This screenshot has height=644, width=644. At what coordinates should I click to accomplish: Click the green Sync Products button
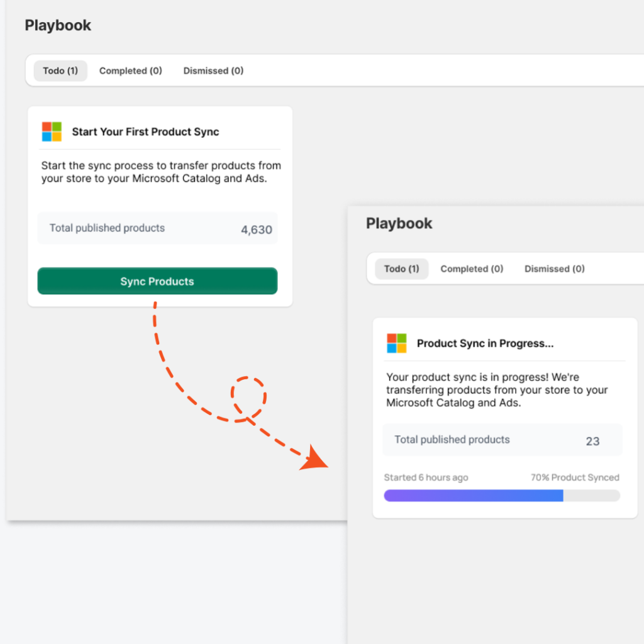[157, 281]
